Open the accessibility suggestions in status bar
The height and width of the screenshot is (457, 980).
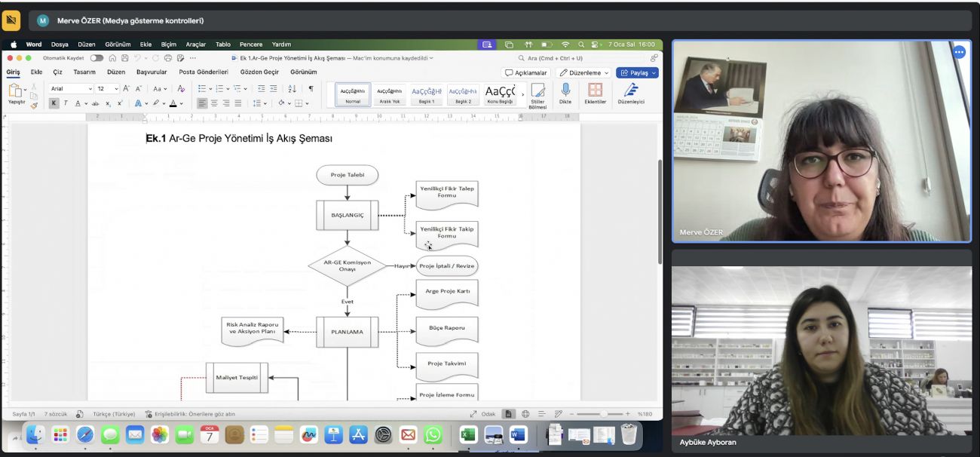[190, 414]
